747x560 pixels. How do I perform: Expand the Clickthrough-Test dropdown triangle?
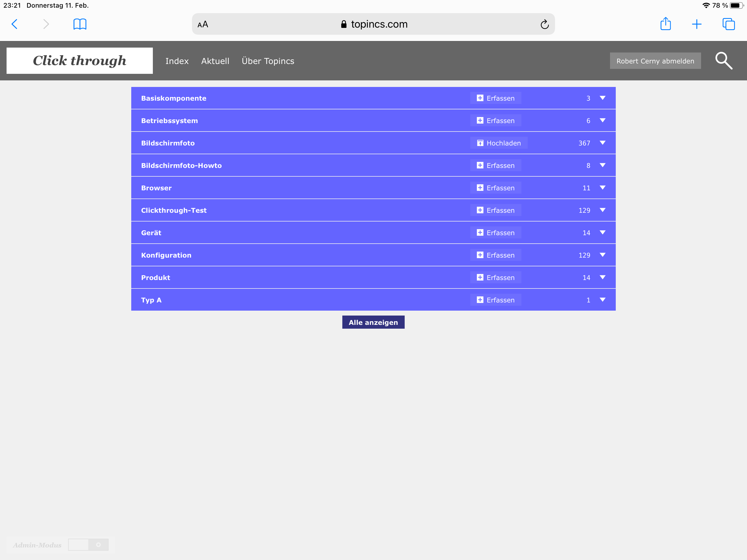pos(602,210)
